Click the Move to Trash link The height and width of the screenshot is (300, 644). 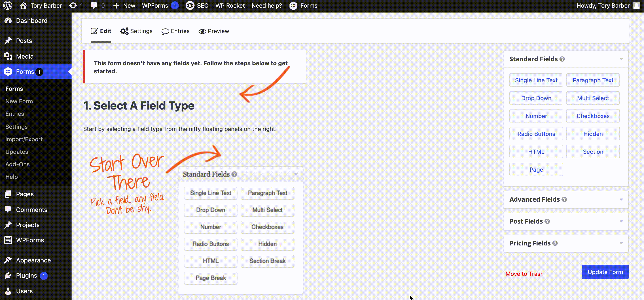click(525, 274)
